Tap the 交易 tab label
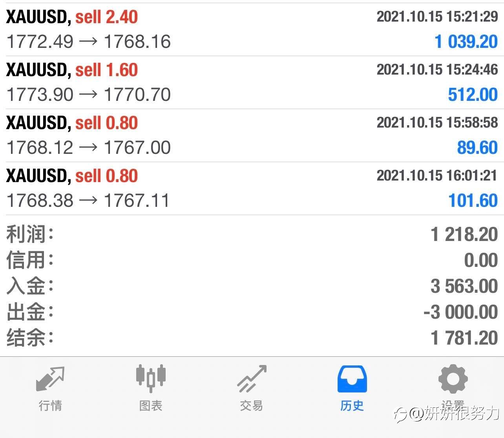504x438 pixels. click(252, 405)
